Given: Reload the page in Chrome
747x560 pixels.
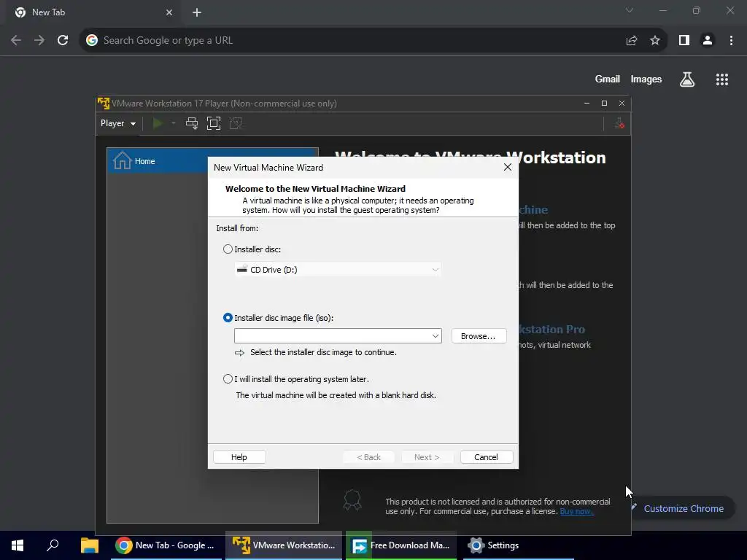Looking at the screenshot, I should [63, 40].
